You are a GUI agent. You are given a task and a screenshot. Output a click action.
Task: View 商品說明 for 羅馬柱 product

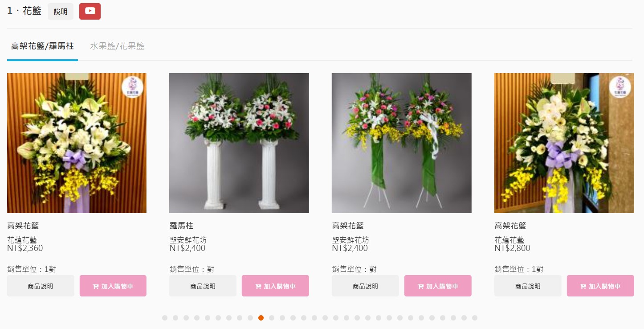(203, 286)
